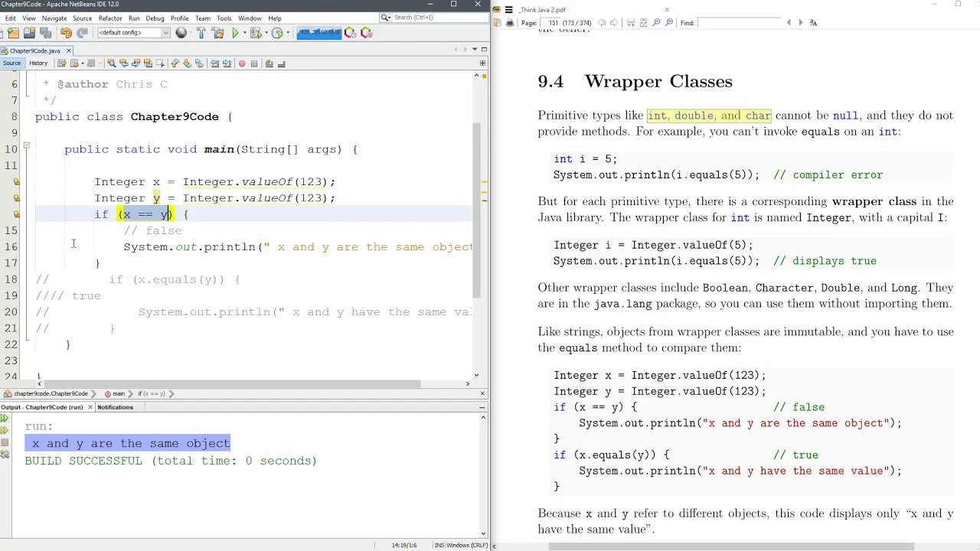
Task: Close the Output Chapter9Code (run) tab
Action: click(90, 407)
